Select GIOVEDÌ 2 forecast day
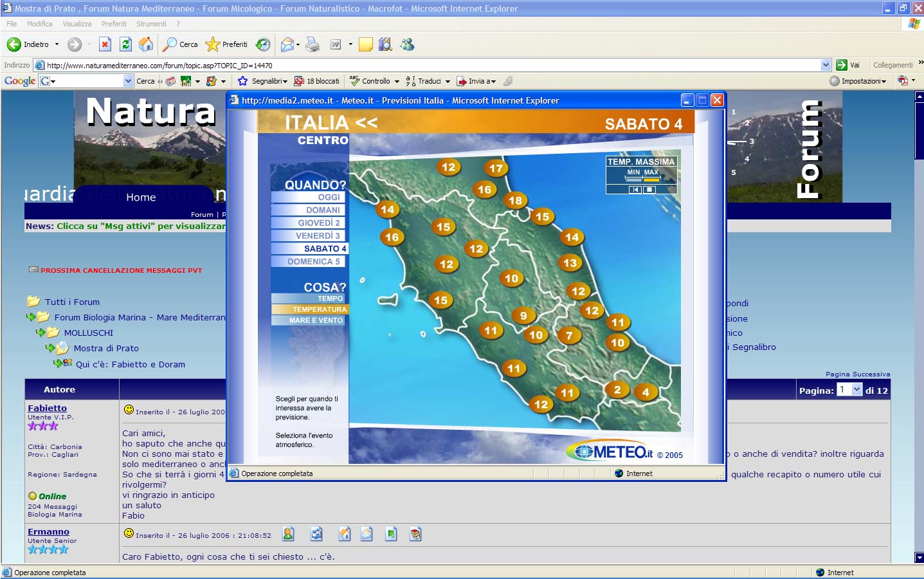 point(309,223)
